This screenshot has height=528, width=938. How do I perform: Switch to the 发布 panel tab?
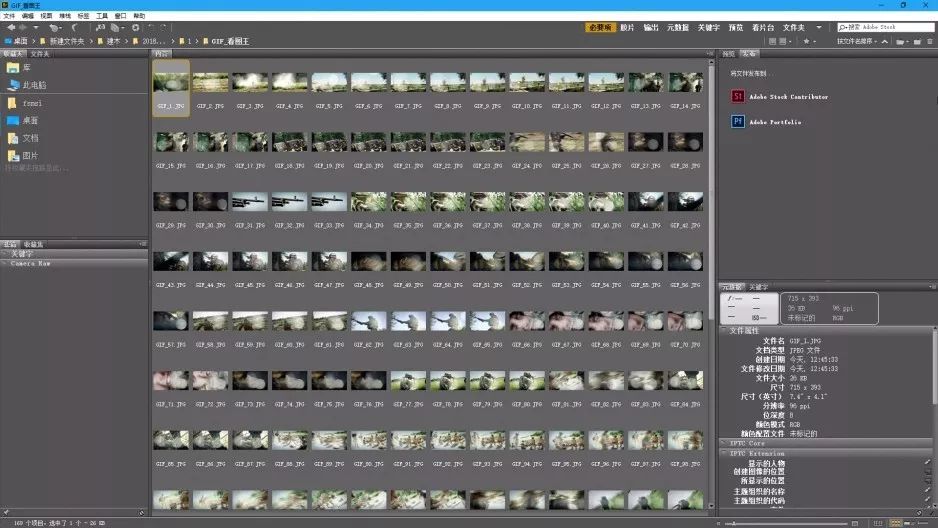point(749,54)
